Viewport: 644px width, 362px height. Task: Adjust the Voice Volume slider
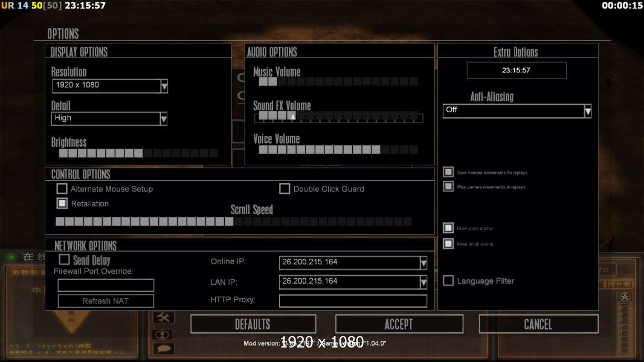(338, 150)
